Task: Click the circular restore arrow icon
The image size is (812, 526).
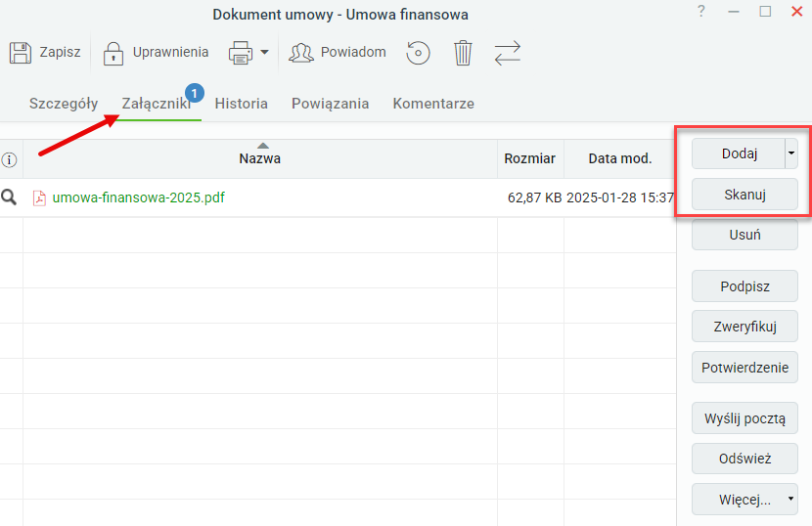Action: click(x=418, y=53)
